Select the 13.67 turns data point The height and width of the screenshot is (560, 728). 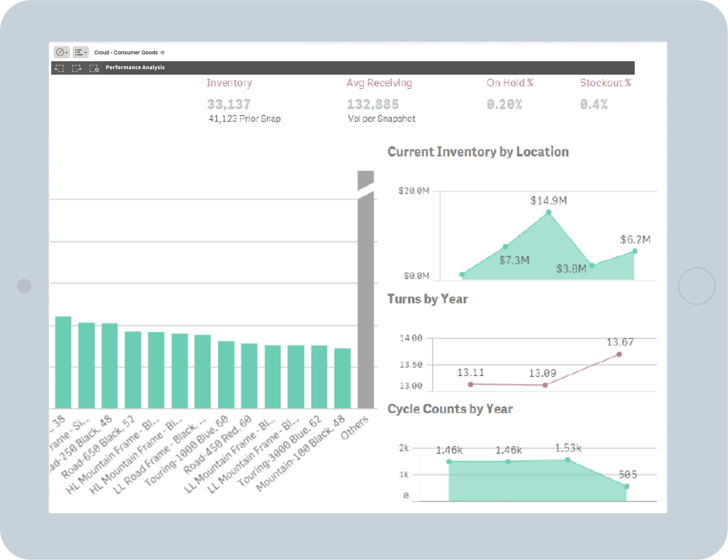(x=619, y=354)
